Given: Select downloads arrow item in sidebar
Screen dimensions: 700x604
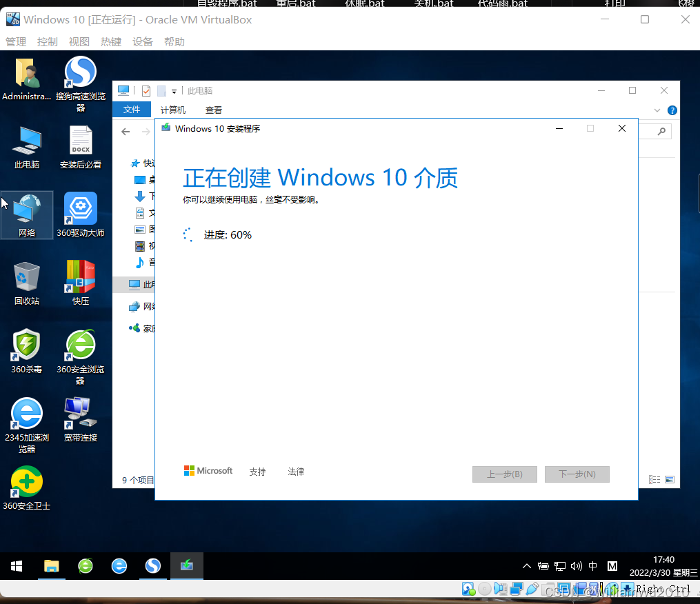Looking at the screenshot, I should tap(140, 196).
